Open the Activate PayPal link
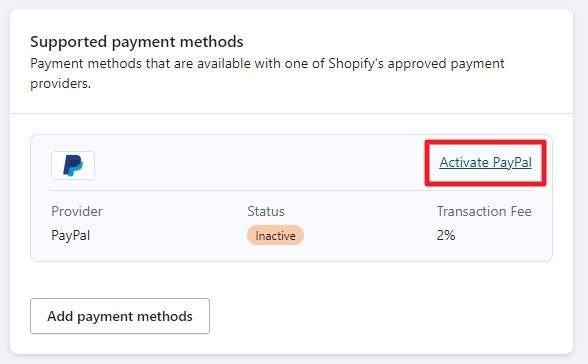The width and height of the screenshot is (588, 364). coord(485,162)
